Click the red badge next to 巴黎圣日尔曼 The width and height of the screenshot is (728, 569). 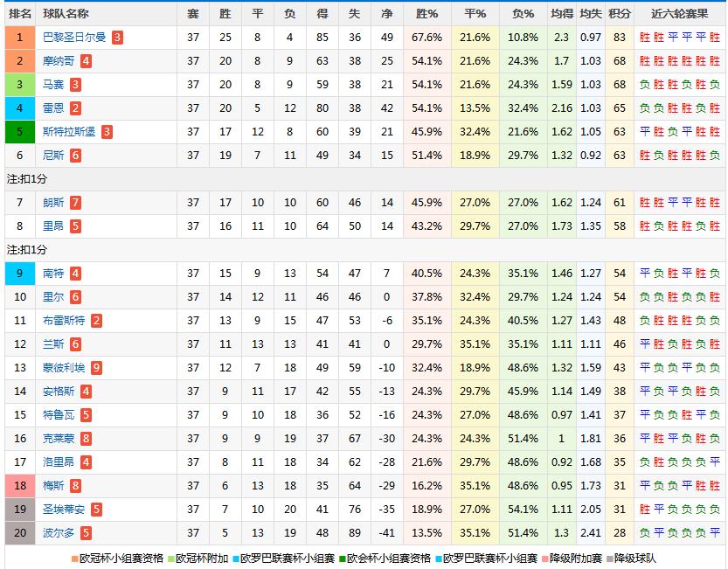pos(117,38)
